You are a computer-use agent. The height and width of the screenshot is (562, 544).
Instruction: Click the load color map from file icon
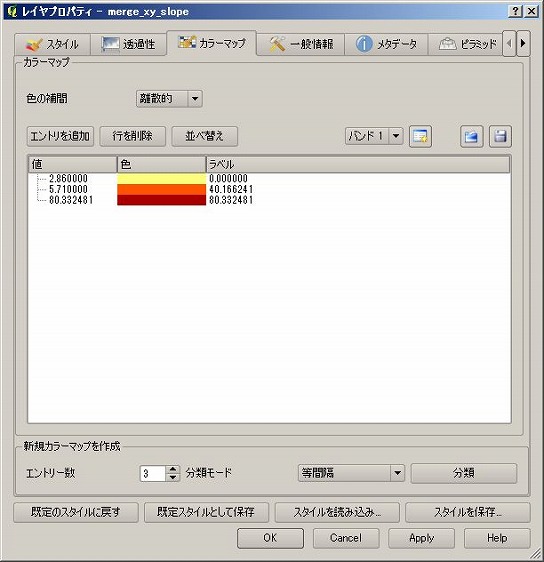point(471,136)
